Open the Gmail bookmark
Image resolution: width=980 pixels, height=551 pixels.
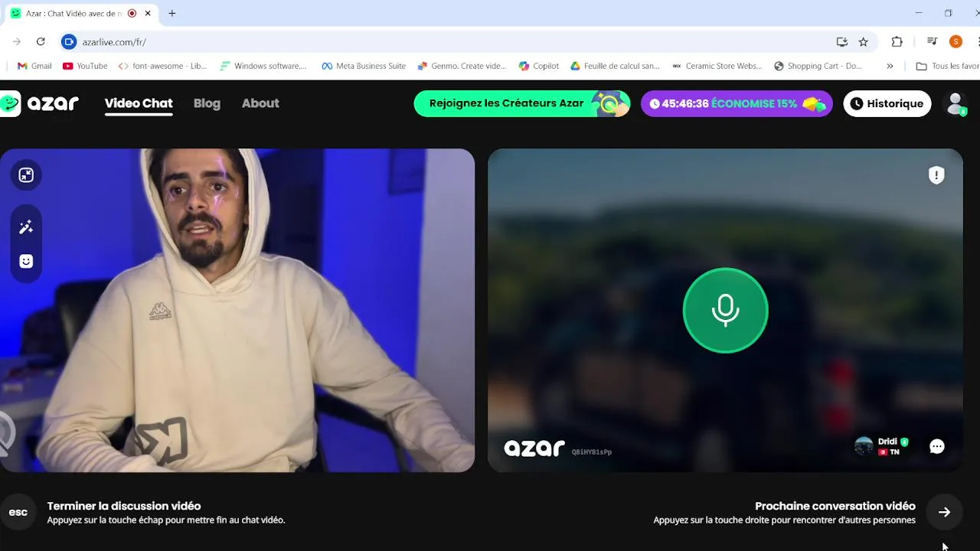(34, 66)
